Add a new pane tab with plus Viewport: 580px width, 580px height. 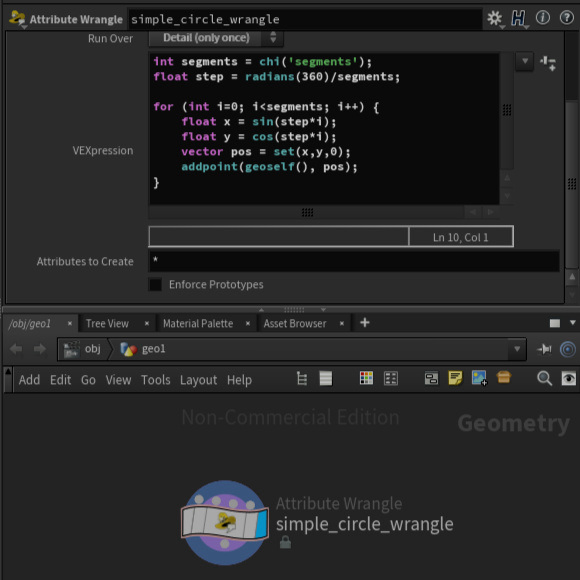point(365,323)
